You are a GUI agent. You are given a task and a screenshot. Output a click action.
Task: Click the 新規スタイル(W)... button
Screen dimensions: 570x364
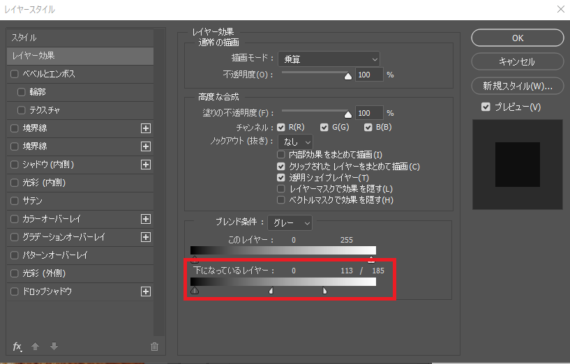pyautogui.click(x=517, y=86)
